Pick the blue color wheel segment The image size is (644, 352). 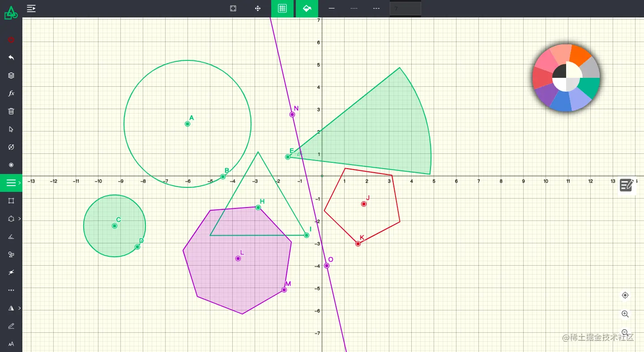point(561,102)
